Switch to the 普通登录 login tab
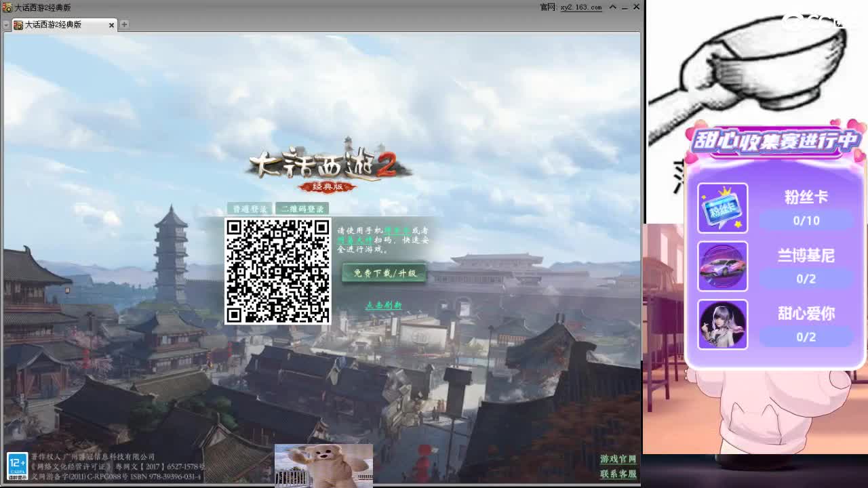The width and height of the screenshot is (868, 488). coord(250,209)
